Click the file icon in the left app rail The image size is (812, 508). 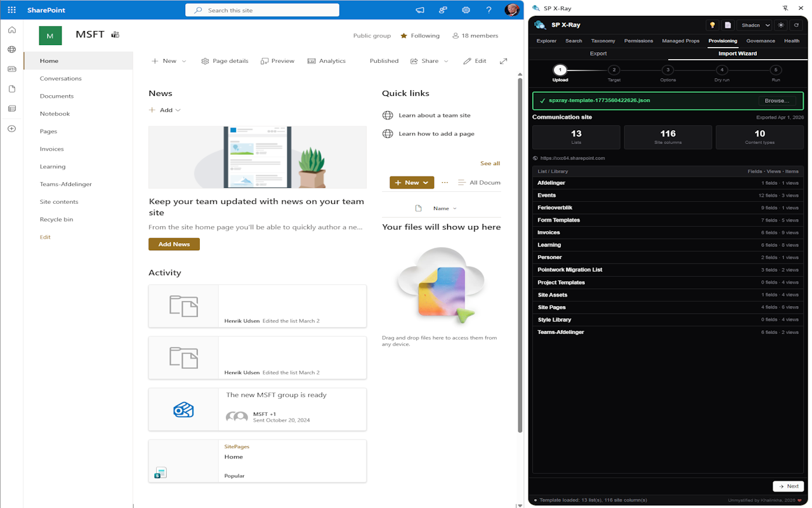point(11,89)
